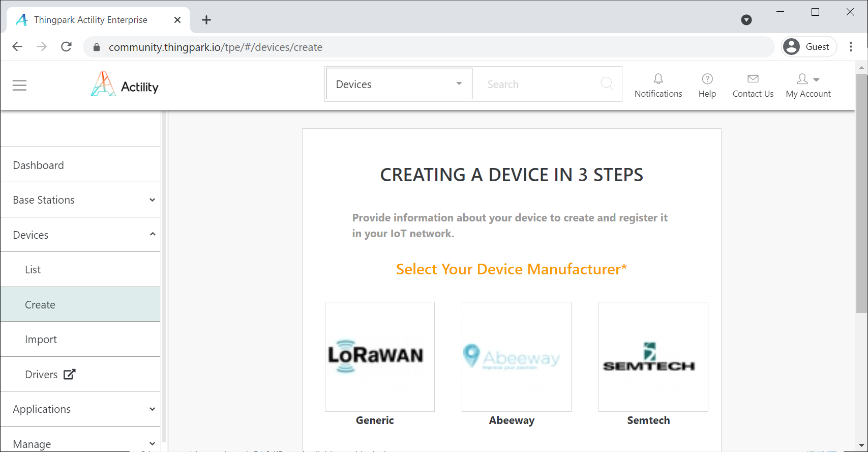Click the scrollbar up arrow

[861, 67]
